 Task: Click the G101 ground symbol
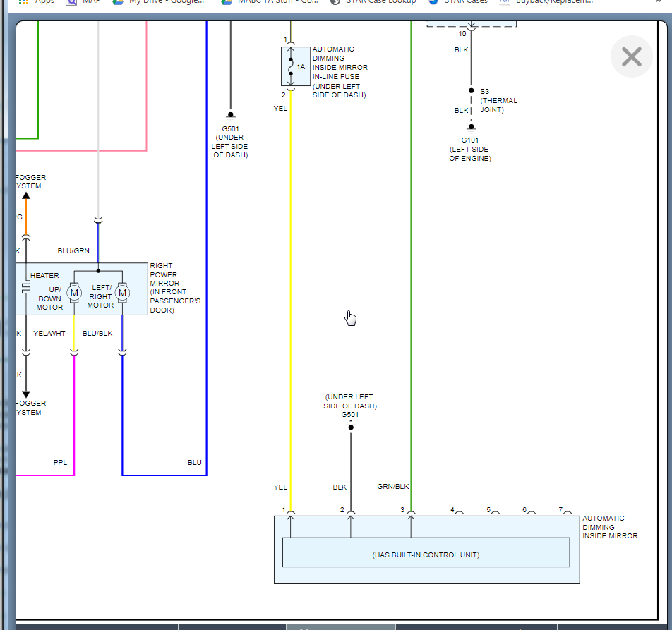pos(471,128)
